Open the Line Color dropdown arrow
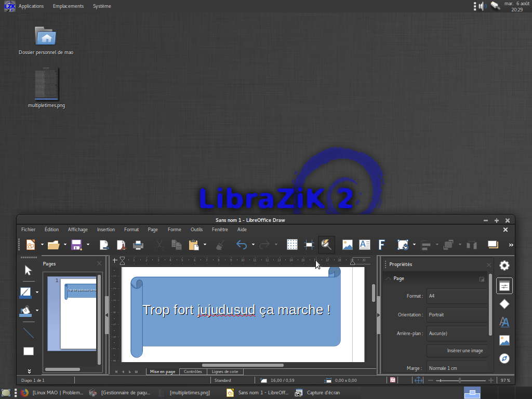 [37, 292]
